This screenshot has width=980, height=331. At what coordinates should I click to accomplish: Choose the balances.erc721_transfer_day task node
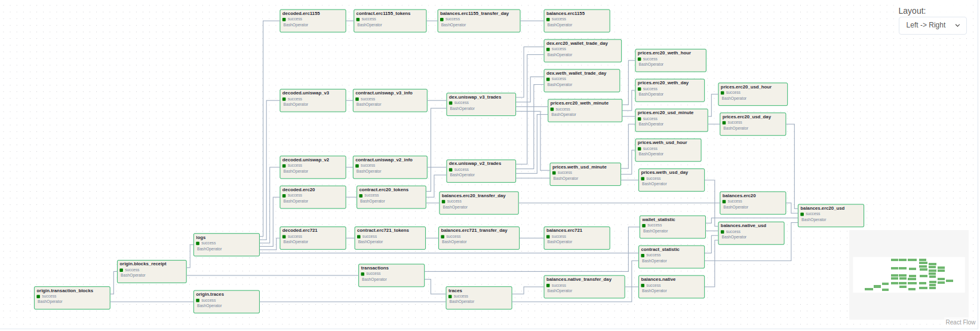click(x=479, y=238)
